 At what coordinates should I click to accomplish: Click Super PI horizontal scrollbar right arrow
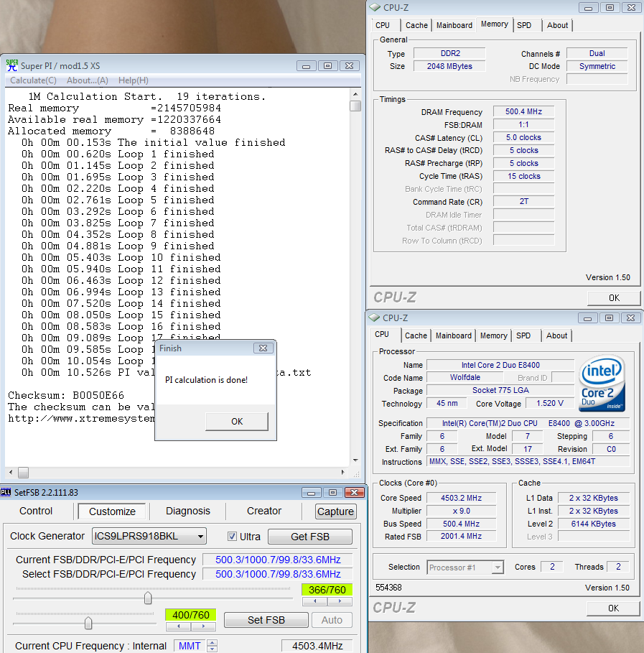tap(342, 472)
